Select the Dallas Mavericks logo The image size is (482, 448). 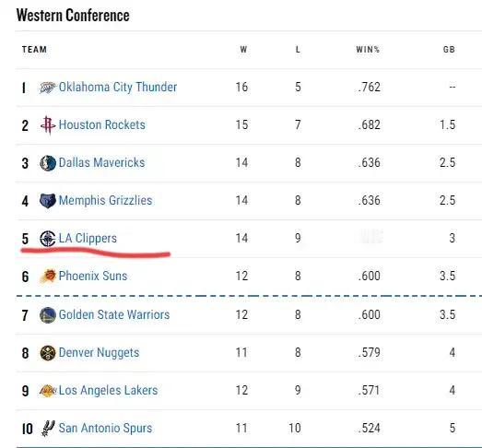(48, 163)
